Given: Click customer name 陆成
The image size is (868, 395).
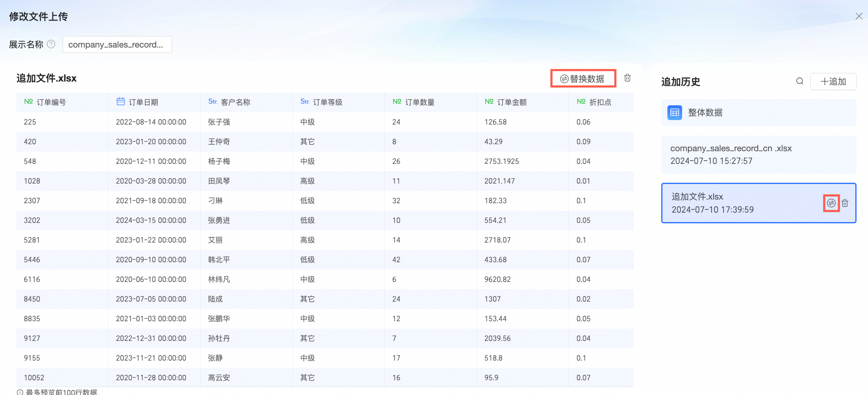Looking at the screenshot, I should tap(215, 299).
